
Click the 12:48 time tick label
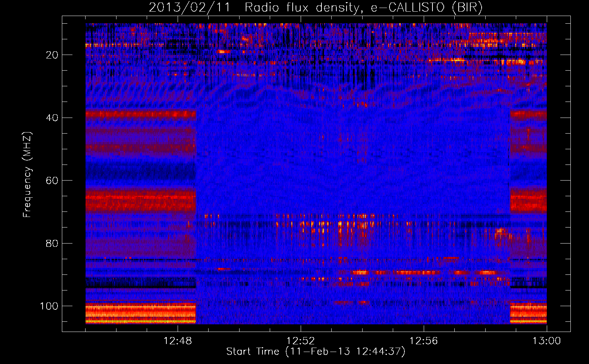point(178,341)
